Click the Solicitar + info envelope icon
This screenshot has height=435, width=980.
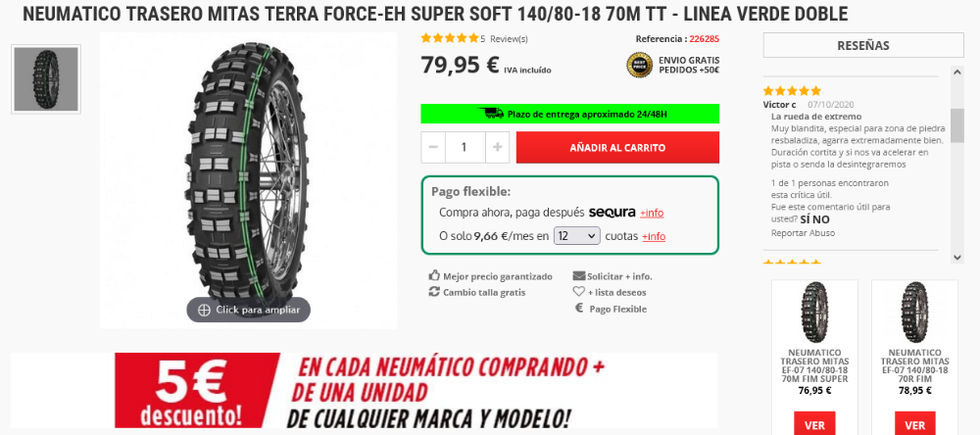click(x=579, y=275)
